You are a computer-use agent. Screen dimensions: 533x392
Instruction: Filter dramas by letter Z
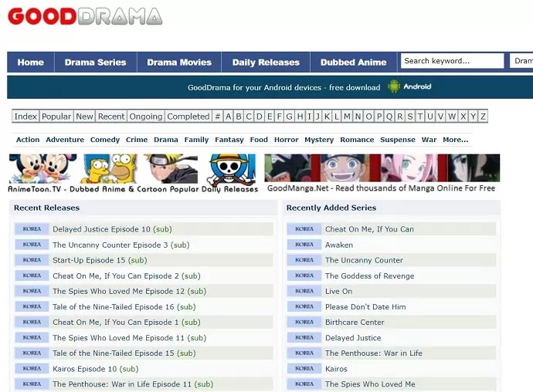(483, 117)
